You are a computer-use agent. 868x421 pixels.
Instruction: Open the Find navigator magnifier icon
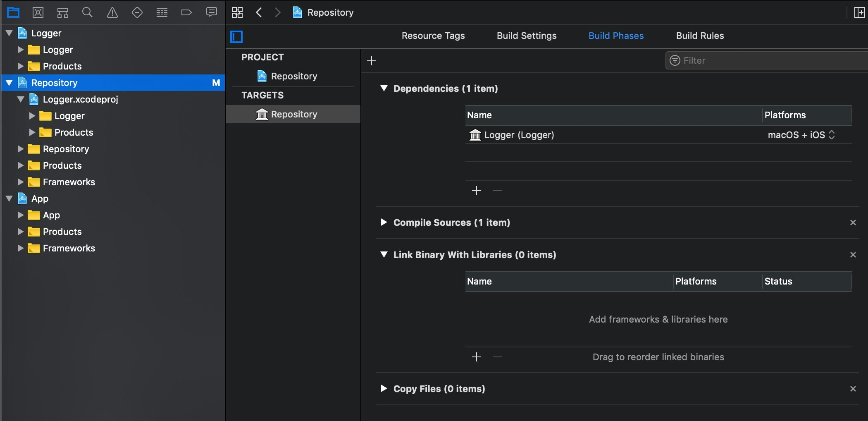pyautogui.click(x=87, y=12)
